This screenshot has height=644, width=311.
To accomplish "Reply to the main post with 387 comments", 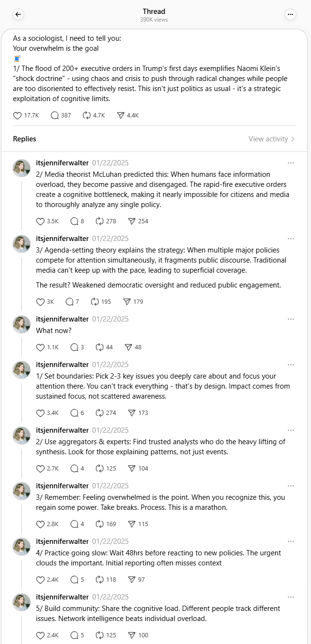I will (55, 115).
